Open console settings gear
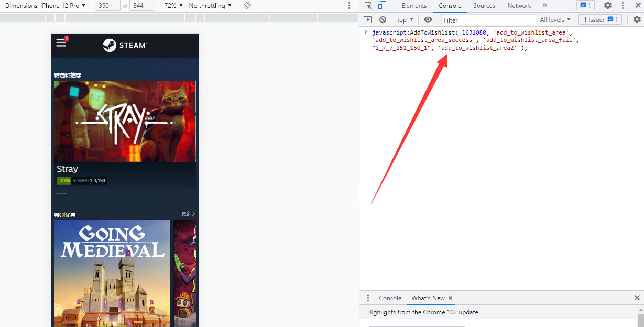The width and height of the screenshot is (644, 327). point(637,19)
